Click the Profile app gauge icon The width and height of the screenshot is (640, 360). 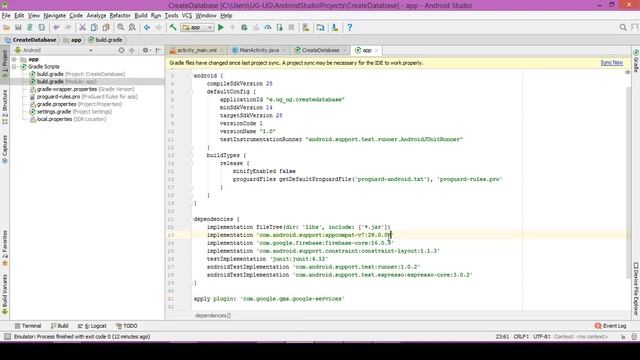(x=268, y=27)
